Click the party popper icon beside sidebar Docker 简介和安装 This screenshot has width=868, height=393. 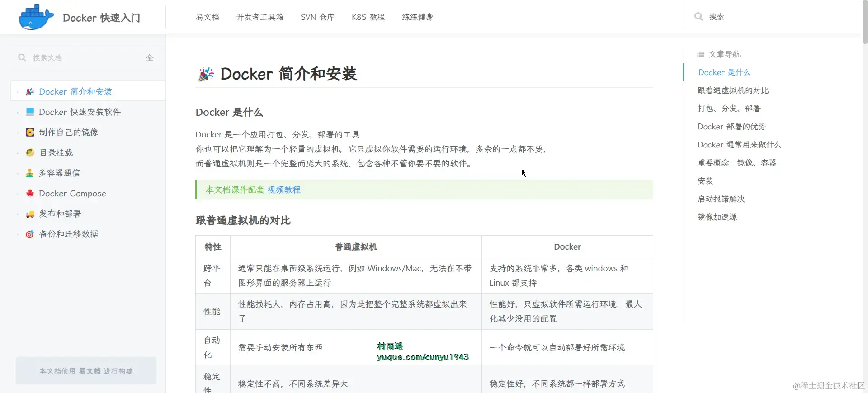click(x=30, y=92)
